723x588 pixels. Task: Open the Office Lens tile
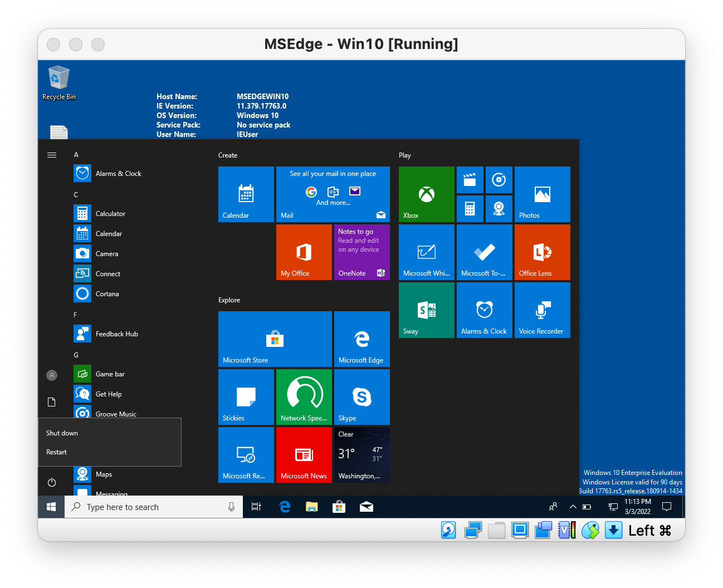[x=541, y=252]
